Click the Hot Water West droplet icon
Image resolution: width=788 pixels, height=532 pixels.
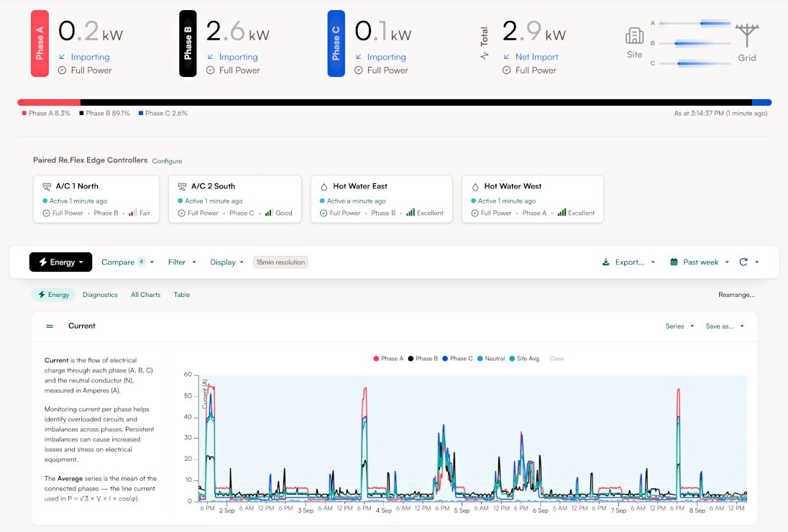475,186
